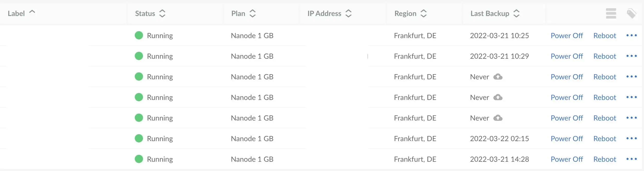Switch to summary list view icon
Viewport: 644px width, 171px height.
(x=611, y=13)
